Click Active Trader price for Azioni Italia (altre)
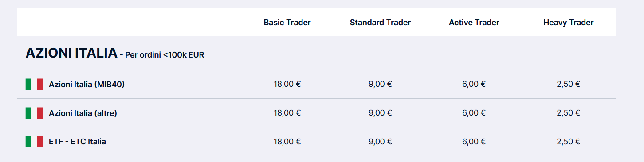 coord(474,113)
